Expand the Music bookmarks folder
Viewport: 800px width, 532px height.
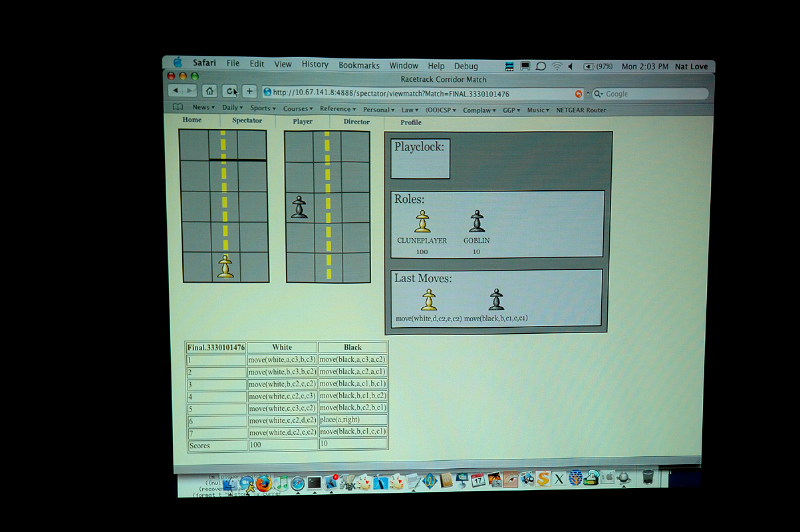[538, 110]
